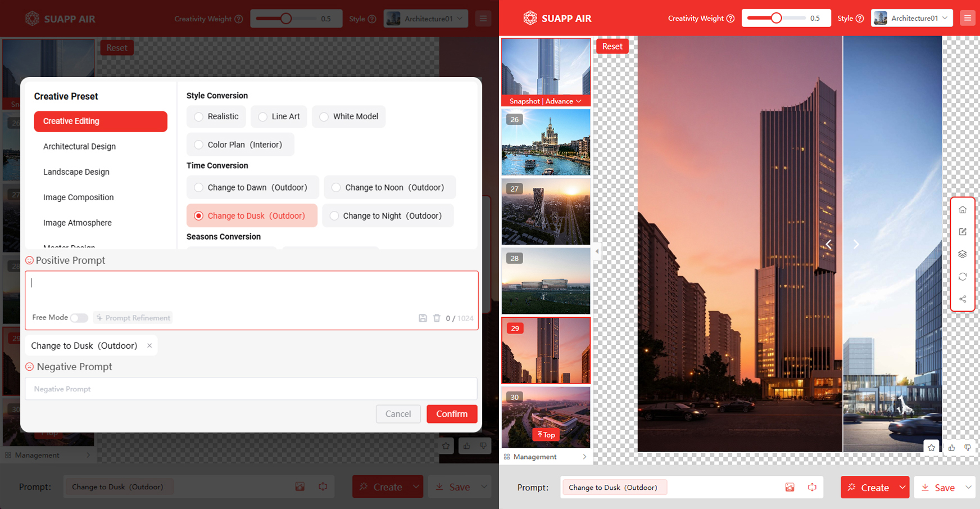The image size is (980, 509).
Task: Collapse the Positive Prompt section
Action: 30,260
